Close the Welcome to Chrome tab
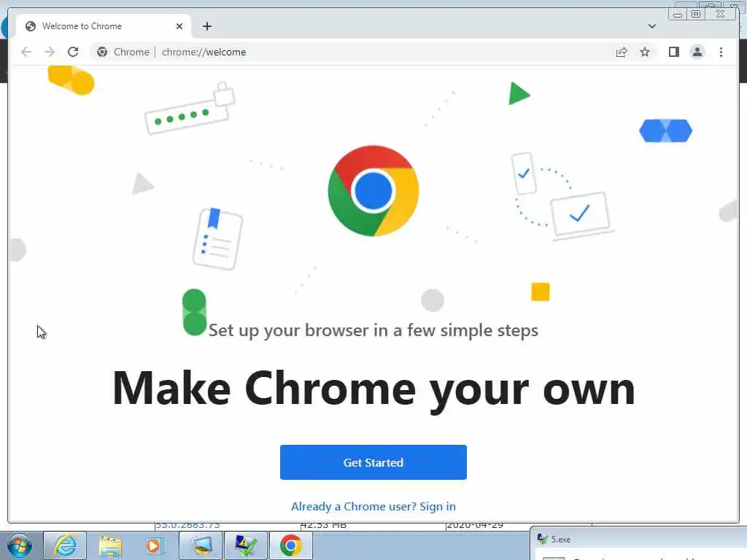This screenshot has width=747, height=560. point(179,26)
